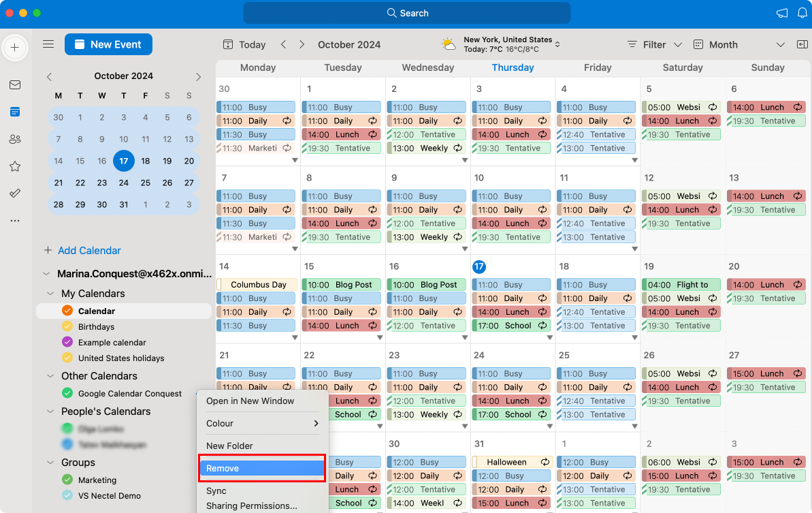This screenshot has width=812, height=513.
Task: Open Weekly event at 13:00 on October 2
Action: [x=426, y=149]
